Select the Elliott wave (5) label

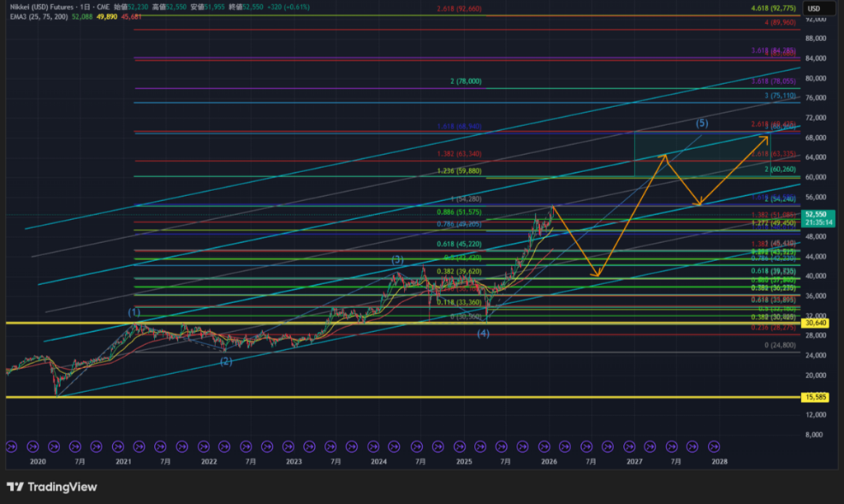701,124
